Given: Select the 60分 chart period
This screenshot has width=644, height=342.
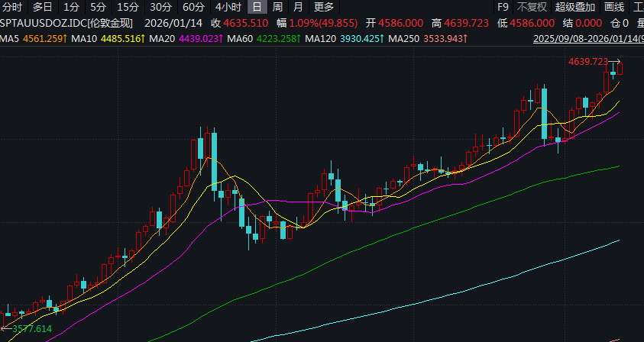Looking at the screenshot, I should pos(194,7).
